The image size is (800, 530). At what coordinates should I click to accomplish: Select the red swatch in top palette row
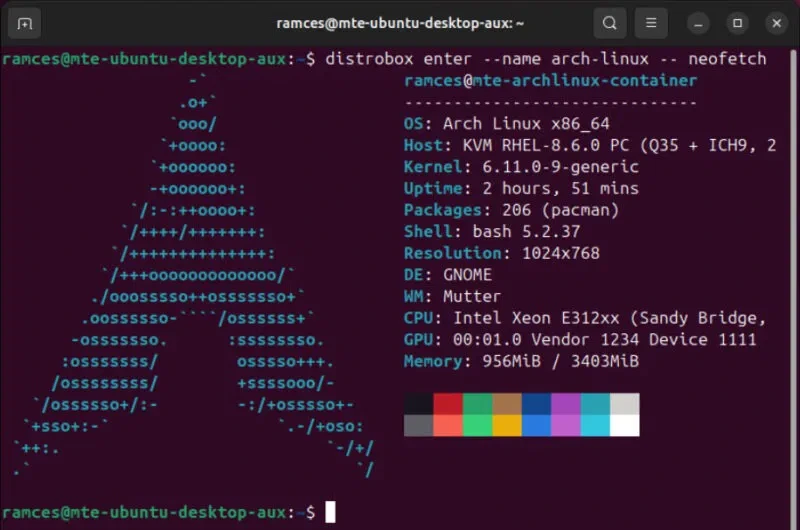tap(448, 404)
